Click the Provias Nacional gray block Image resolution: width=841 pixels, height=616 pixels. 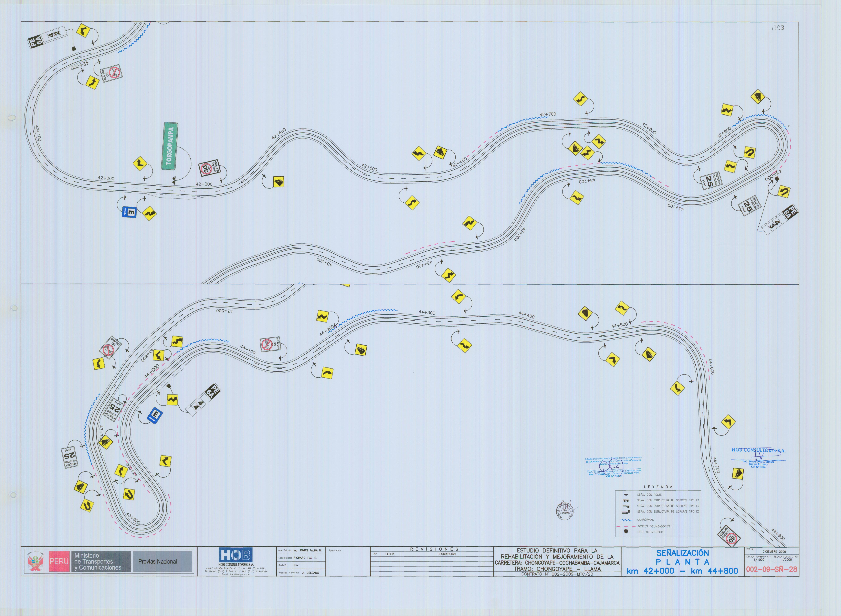click(x=163, y=561)
